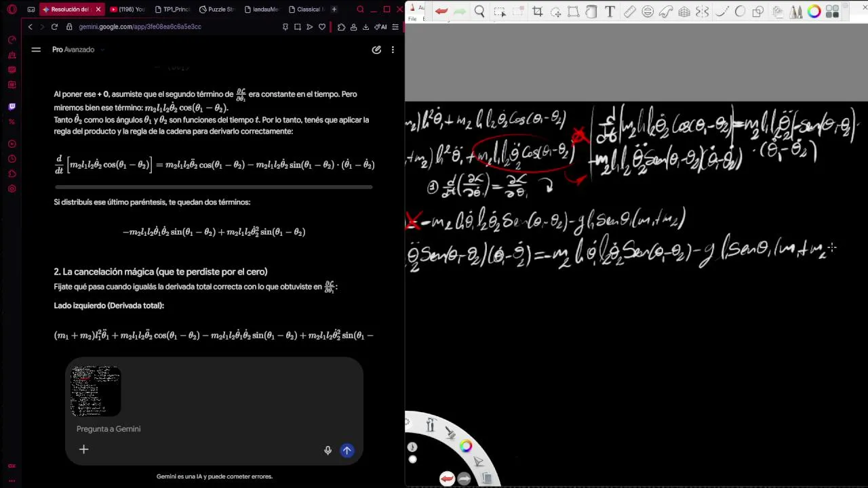Select the Transform tool in Sketchbook toolbar

[573, 12]
